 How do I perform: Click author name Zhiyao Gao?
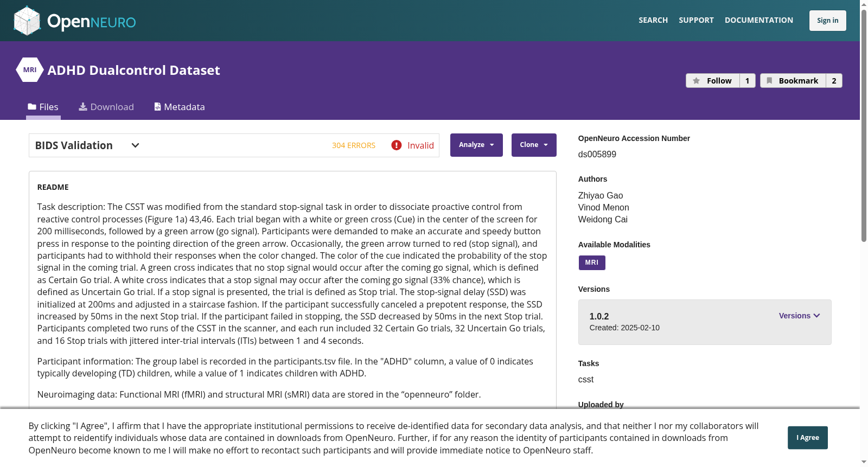click(x=601, y=195)
